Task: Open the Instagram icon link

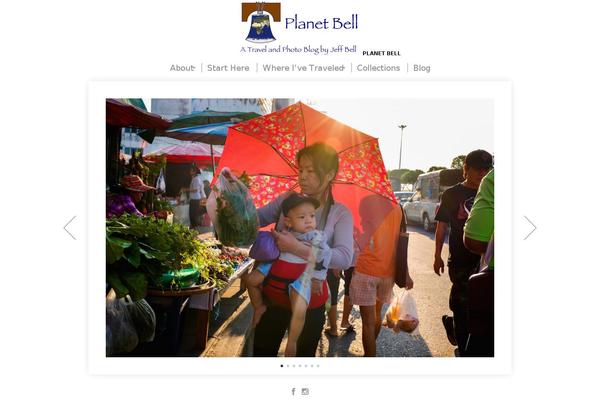Action: (x=305, y=391)
